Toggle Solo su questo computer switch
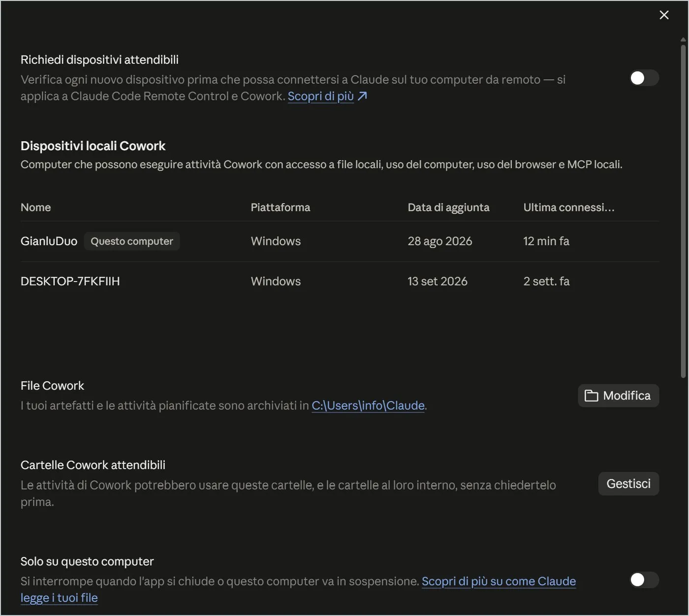Screen dimensions: 689x616 pyautogui.click(x=644, y=580)
